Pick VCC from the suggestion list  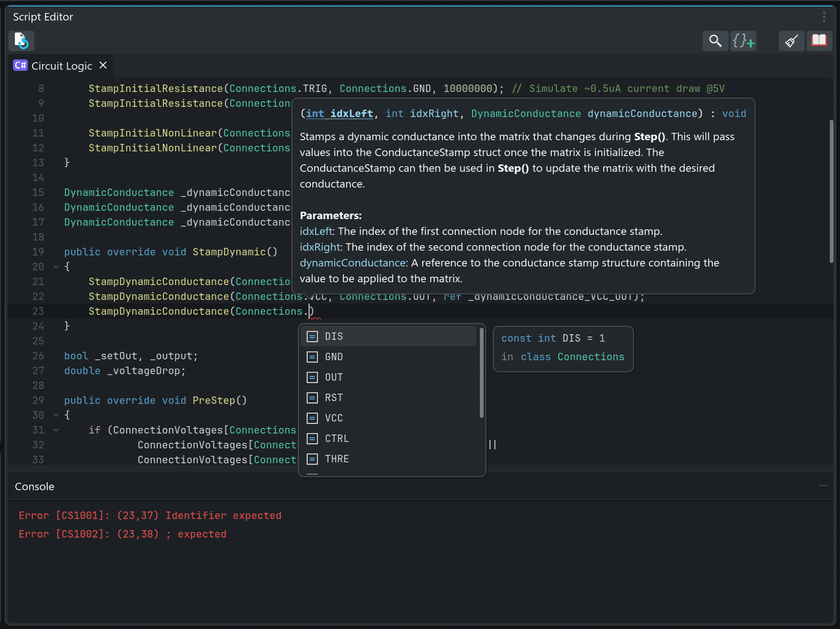coord(388,418)
